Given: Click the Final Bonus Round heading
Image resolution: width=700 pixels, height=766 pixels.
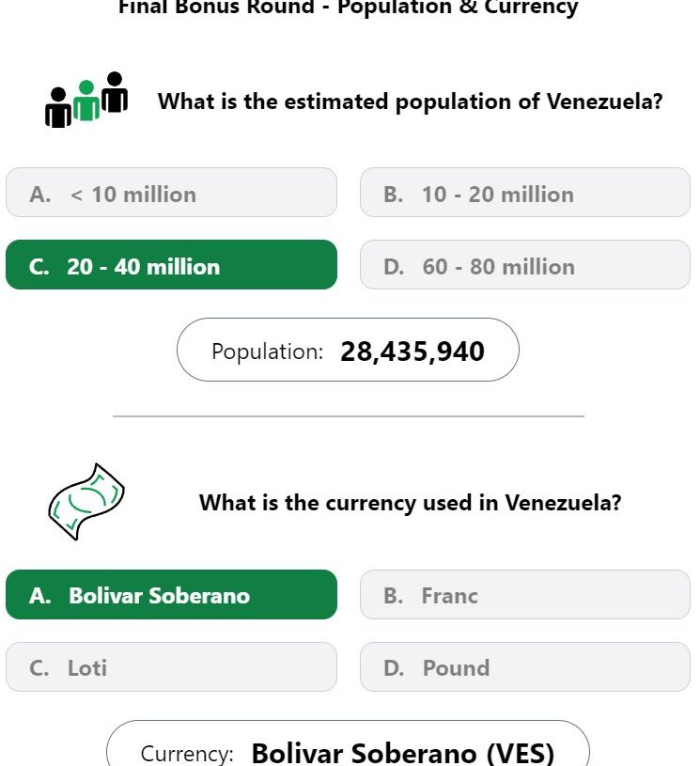Looking at the screenshot, I should coord(349,8).
